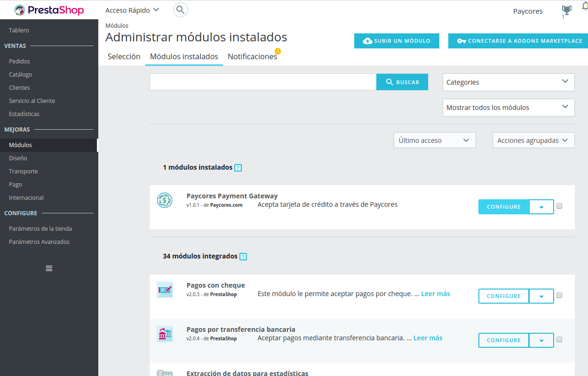
Task: Tick the Pagos con cheque checkbox
Action: tap(559, 295)
